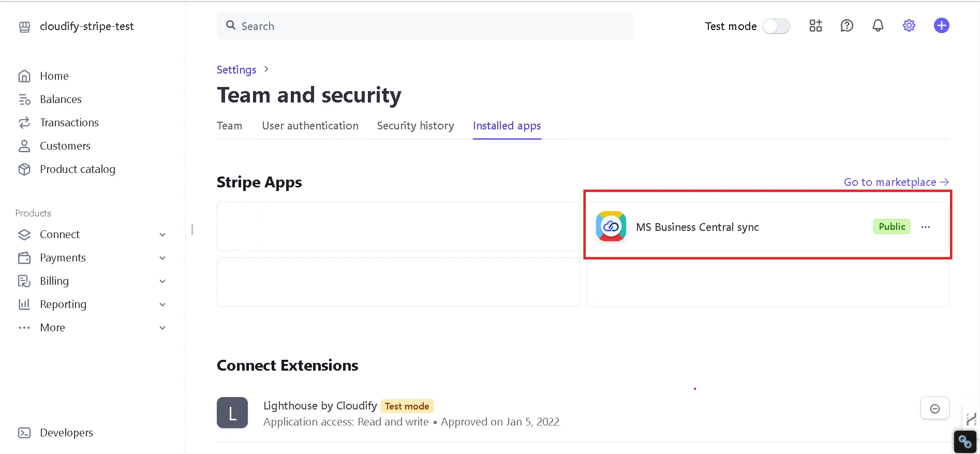Click the MS Business Central sync app name
The height and width of the screenshot is (454, 980).
point(697,227)
